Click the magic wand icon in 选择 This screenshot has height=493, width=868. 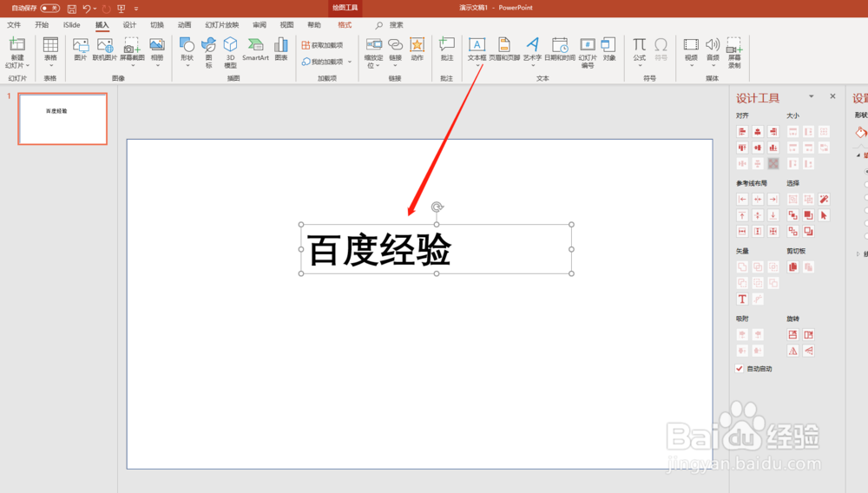[x=824, y=199]
